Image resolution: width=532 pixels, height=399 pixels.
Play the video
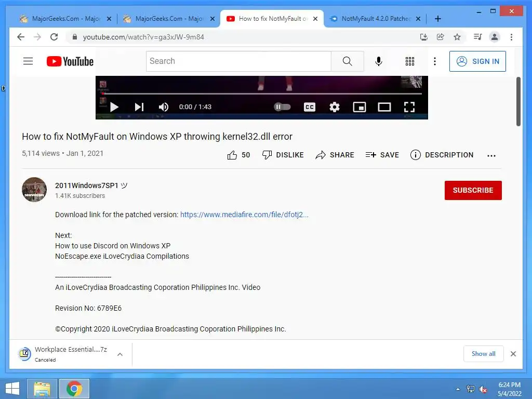(x=114, y=107)
